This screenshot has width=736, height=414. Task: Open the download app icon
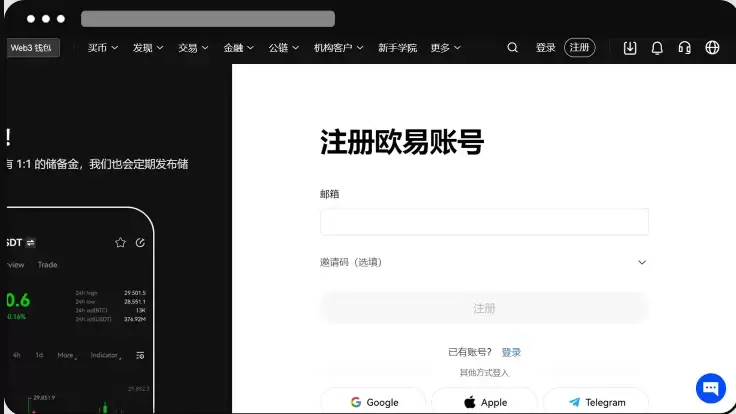pyautogui.click(x=630, y=47)
